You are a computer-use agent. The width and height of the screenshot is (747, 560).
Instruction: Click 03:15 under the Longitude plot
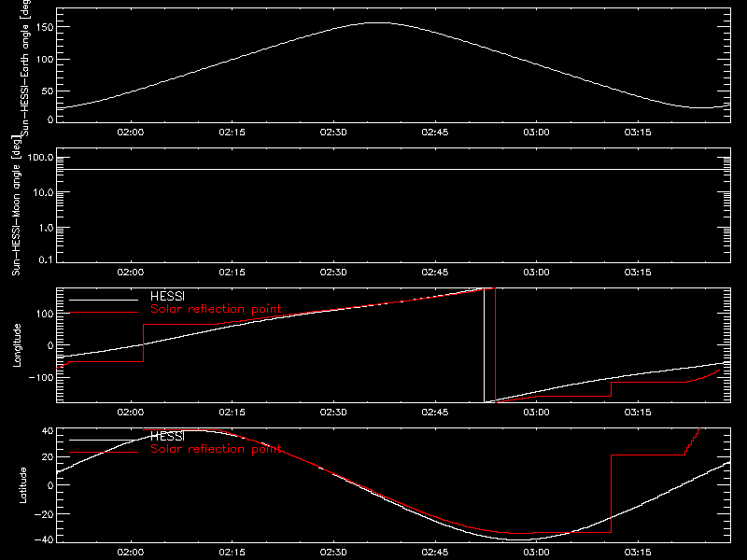point(638,412)
